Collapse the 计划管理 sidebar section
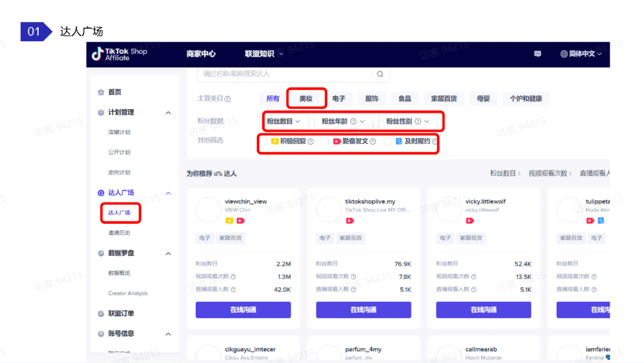This screenshot has width=644, height=363. pyautogui.click(x=168, y=113)
